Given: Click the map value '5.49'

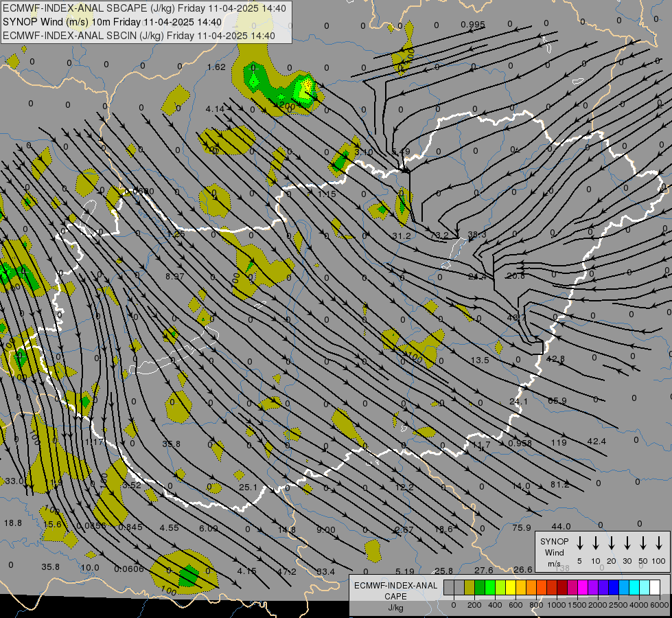Looking at the screenshot, I should [401, 152].
